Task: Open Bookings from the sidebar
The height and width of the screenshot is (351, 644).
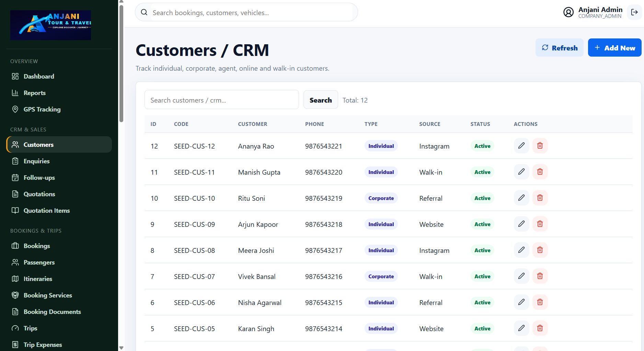Action: tap(59, 246)
